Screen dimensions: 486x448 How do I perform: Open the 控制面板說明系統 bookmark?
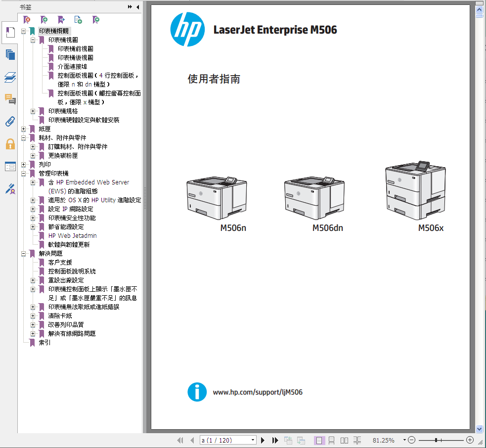(72, 271)
